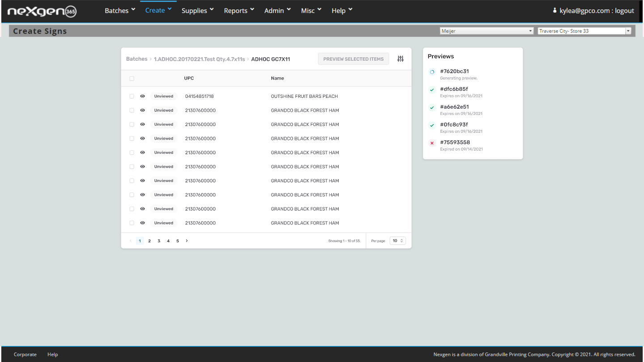Go to page 5
This screenshot has height=362, width=644.
click(x=178, y=241)
